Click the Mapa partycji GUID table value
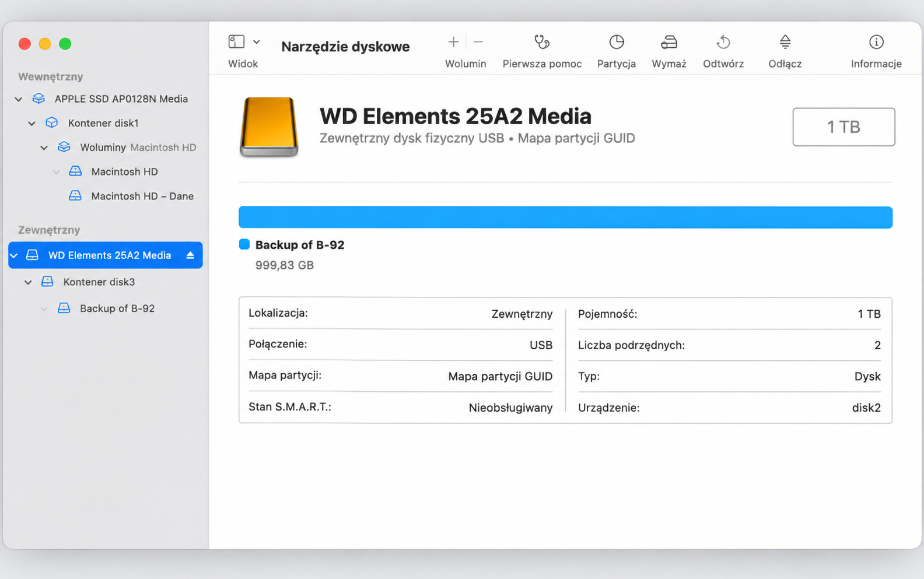The width and height of the screenshot is (924, 579). pos(501,376)
